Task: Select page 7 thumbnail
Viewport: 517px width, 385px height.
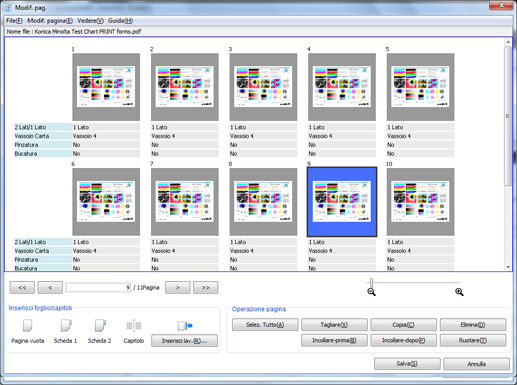Action: click(185, 202)
